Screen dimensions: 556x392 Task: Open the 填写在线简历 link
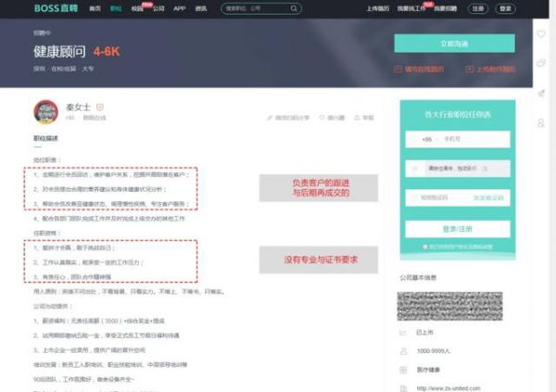pyautogui.click(x=424, y=70)
